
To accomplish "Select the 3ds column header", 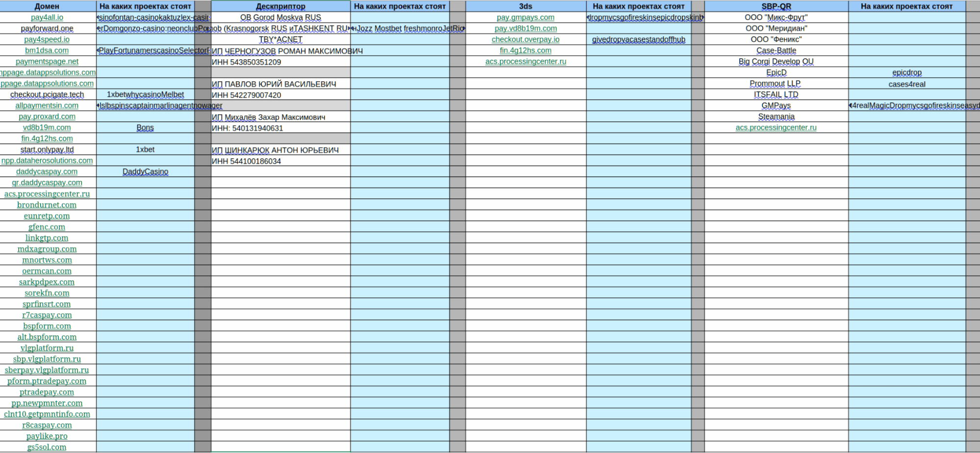I will point(526,6).
